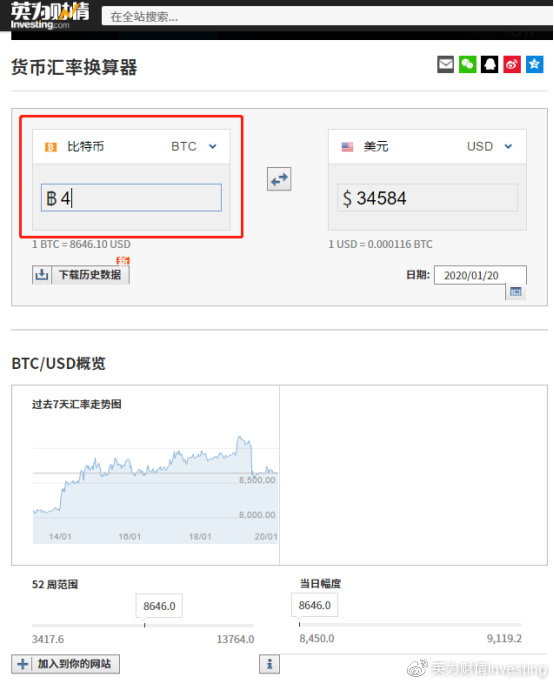
Task: Click the USD amount result field
Action: coord(427,198)
